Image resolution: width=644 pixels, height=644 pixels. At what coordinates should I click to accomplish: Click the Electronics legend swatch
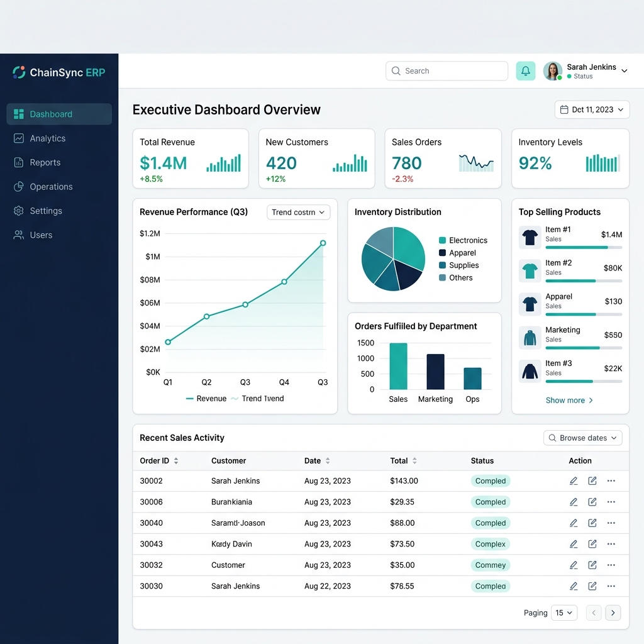point(442,240)
